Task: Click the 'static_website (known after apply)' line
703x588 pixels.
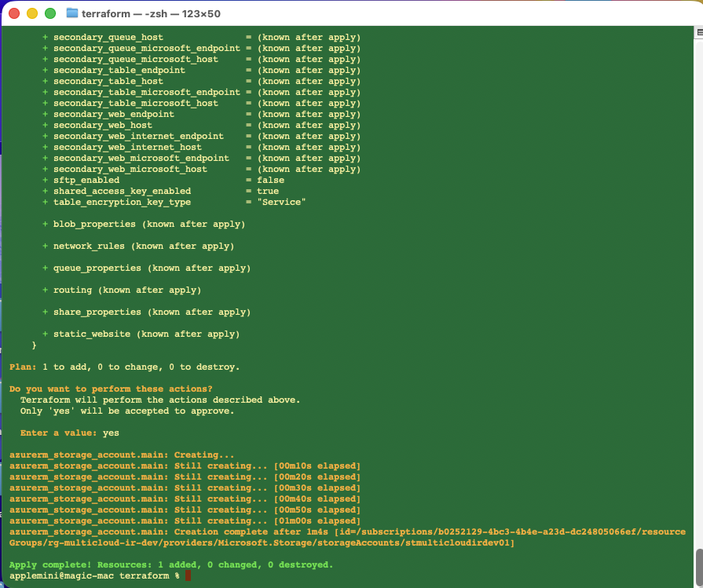Action: (x=141, y=334)
